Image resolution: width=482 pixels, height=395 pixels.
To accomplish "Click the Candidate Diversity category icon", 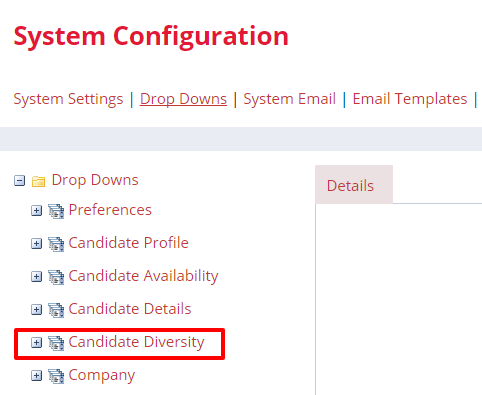I will point(56,343).
